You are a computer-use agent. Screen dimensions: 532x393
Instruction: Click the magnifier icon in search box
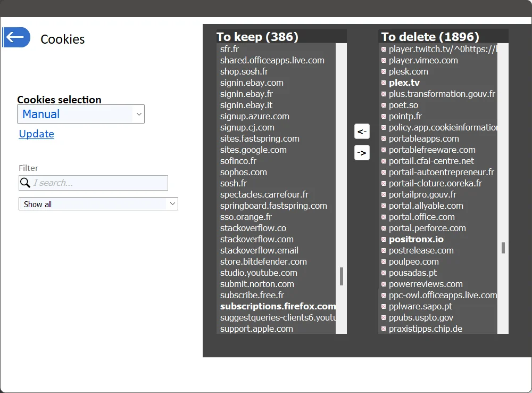point(25,183)
